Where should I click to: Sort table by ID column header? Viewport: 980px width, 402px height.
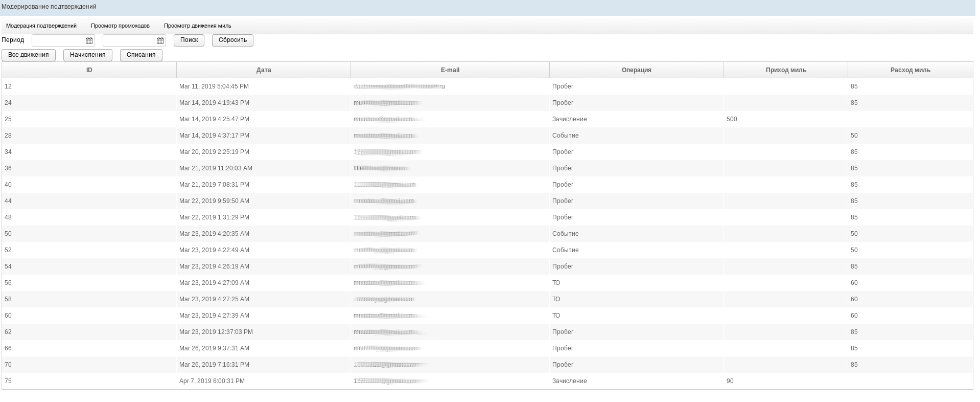pos(89,70)
